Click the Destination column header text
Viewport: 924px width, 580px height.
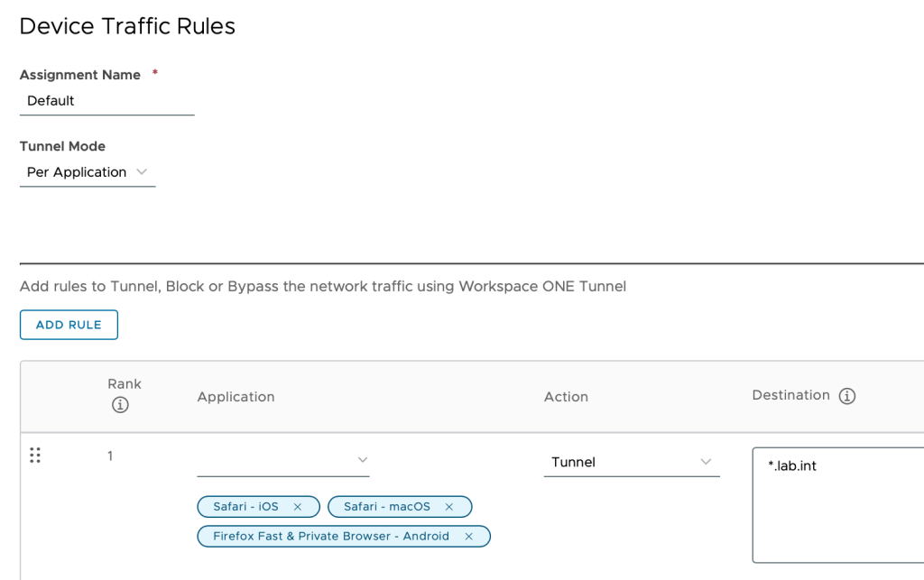[x=790, y=395]
